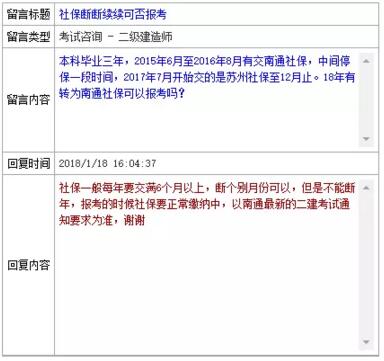Click the reply time value 2018/1/18 16:04:37

(108, 163)
